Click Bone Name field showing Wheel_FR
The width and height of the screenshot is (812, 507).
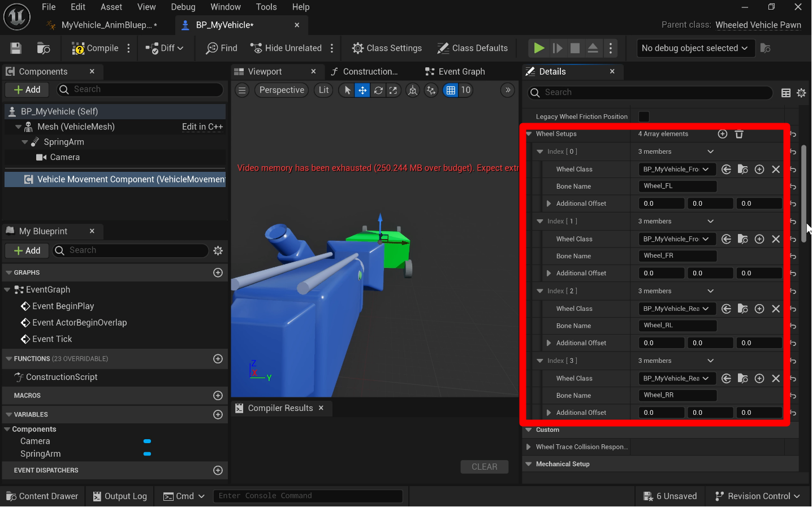[677, 256]
